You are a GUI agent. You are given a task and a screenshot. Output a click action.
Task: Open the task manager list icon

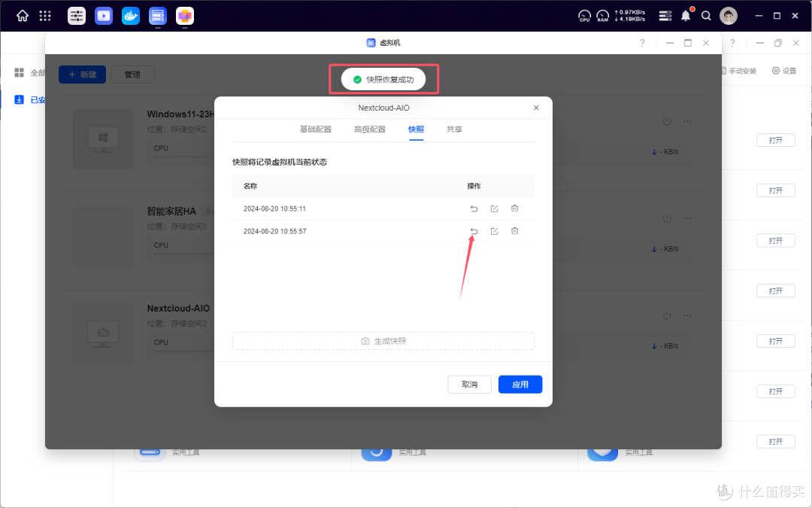[665, 16]
